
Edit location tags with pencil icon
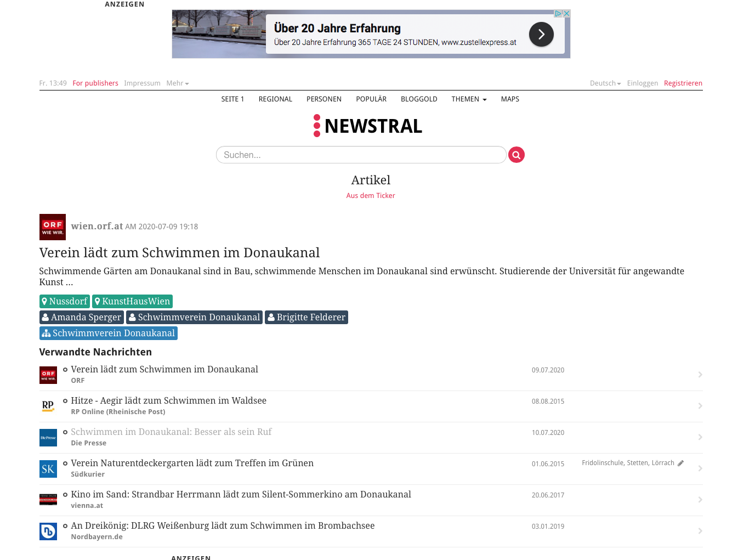tap(680, 463)
